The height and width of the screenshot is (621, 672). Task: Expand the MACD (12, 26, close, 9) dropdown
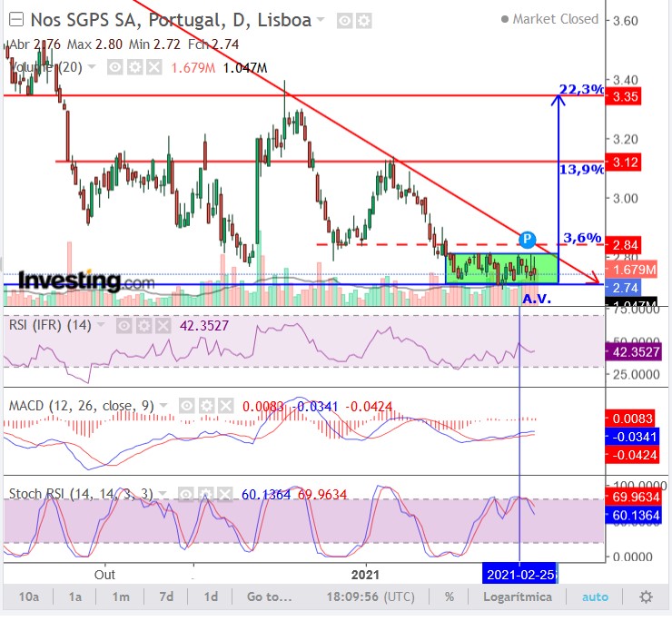click(163, 405)
